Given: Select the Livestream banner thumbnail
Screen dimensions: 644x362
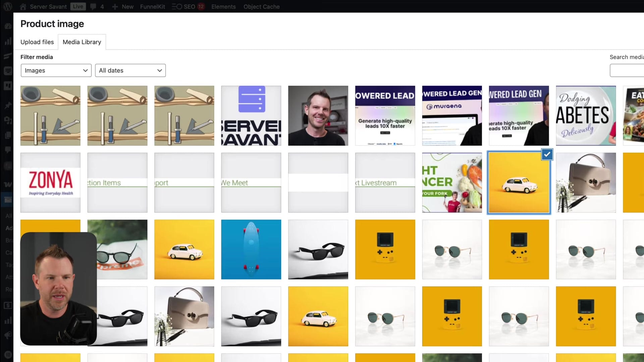Looking at the screenshot, I should pos(385,183).
